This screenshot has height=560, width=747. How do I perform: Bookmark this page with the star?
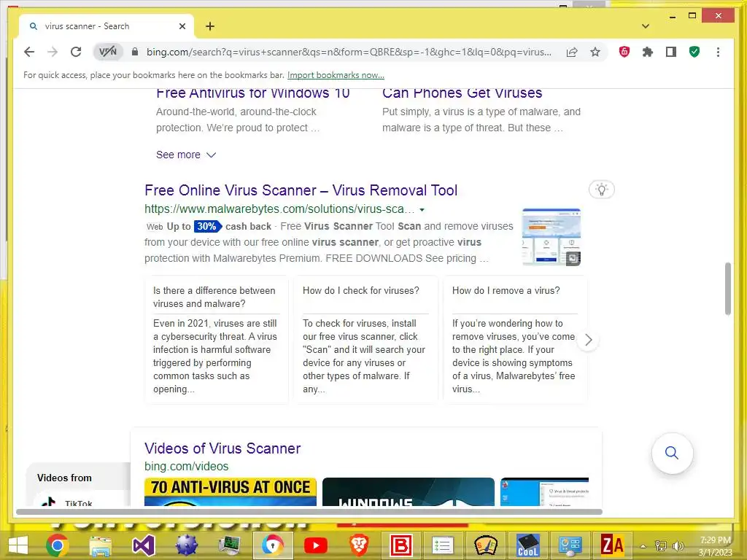[x=595, y=52]
